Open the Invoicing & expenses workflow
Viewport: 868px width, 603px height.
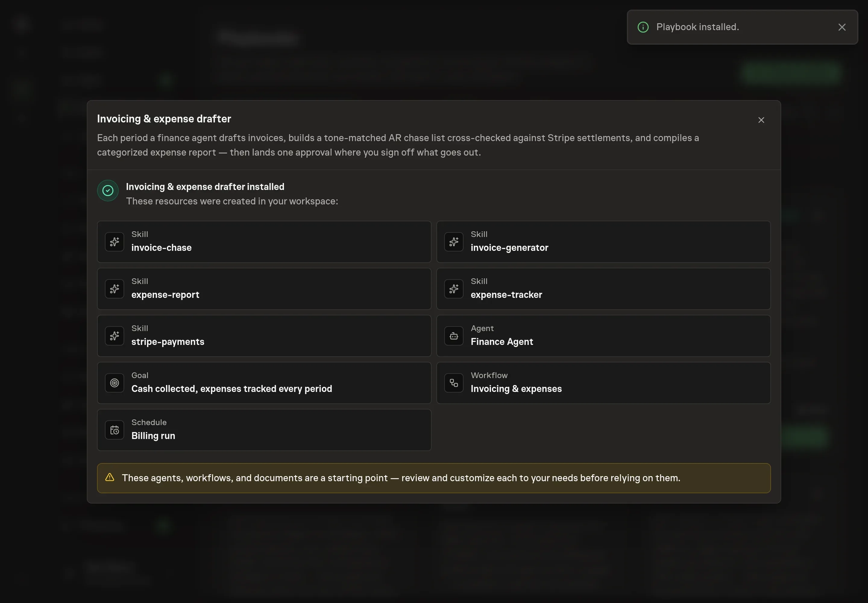tap(603, 383)
